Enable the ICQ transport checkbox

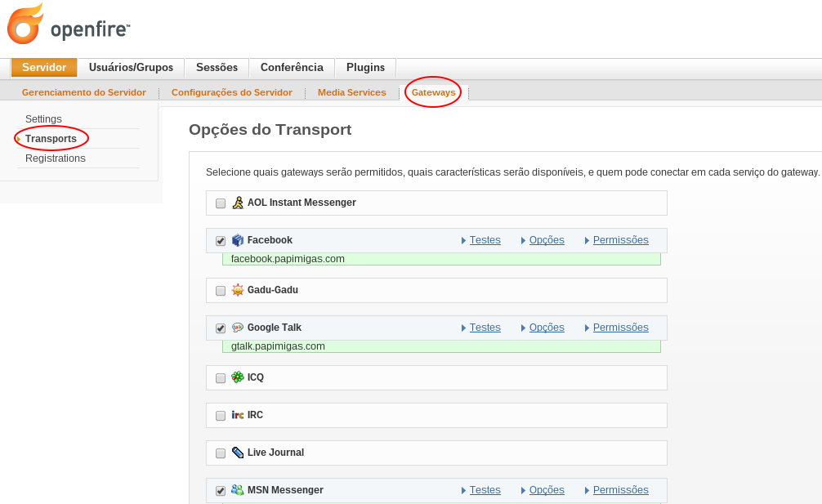point(221,378)
